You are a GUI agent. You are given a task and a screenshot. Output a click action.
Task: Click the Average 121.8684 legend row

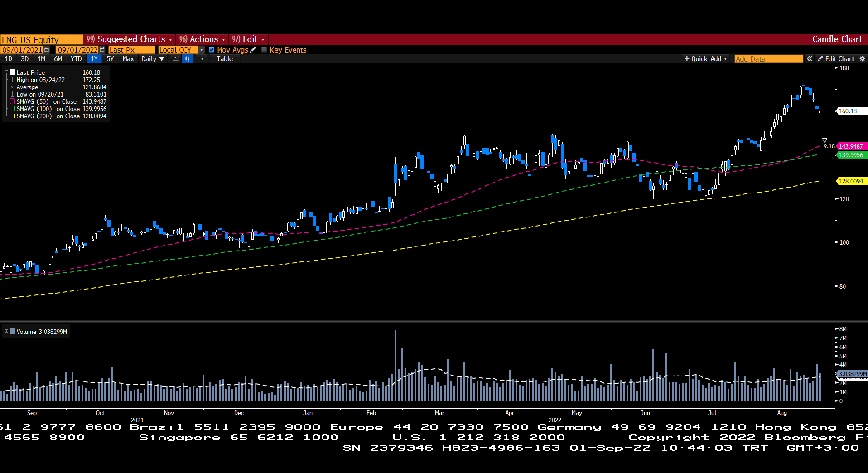click(58, 87)
